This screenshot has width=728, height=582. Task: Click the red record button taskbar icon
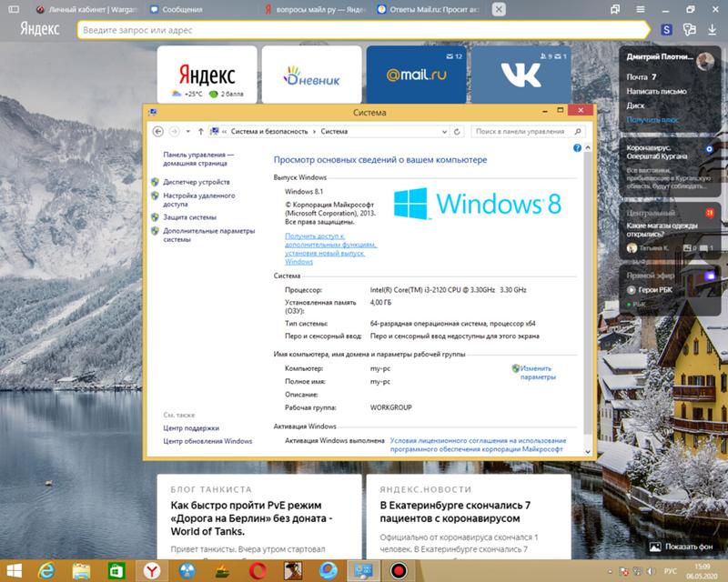pos(399,571)
